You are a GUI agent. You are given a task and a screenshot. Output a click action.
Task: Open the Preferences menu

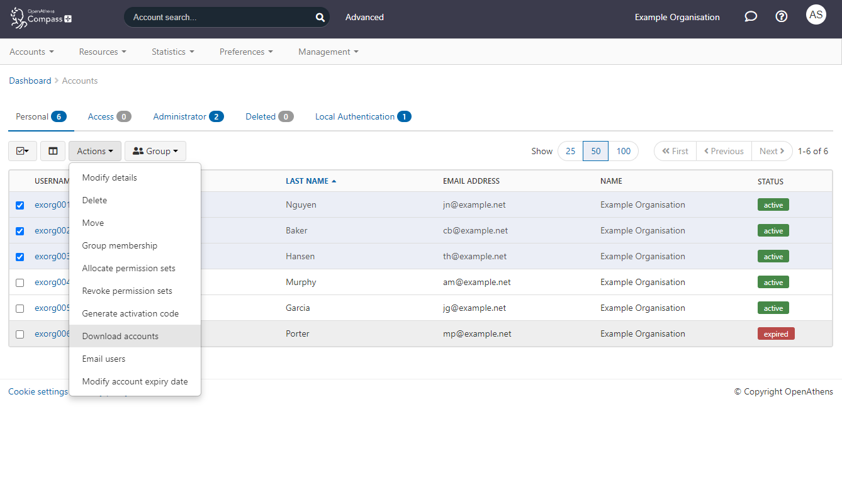245,52
